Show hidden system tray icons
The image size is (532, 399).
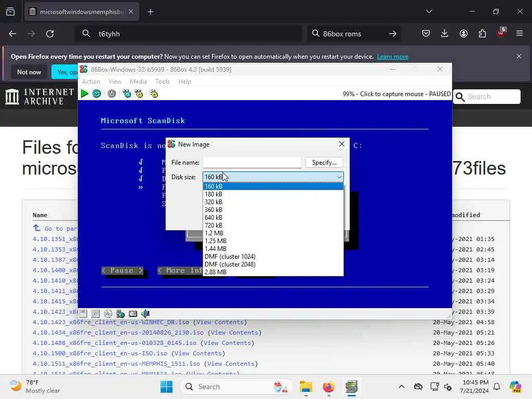(402, 387)
